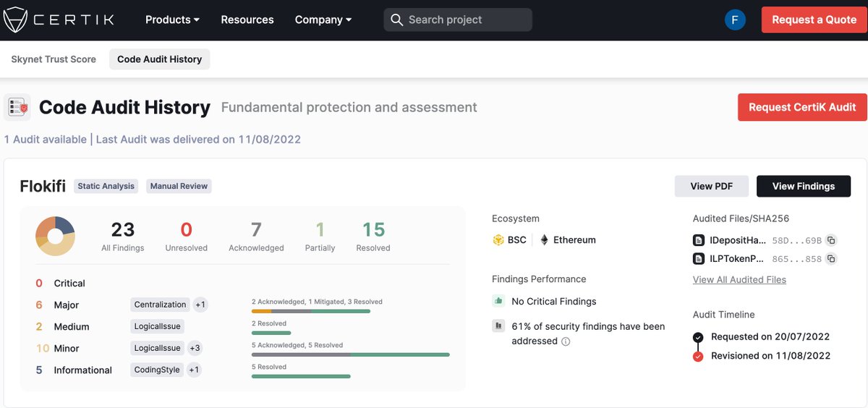Image resolution: width=868 pixels, height=408 pixels.
Task: Click the Medium severity row label
Action: click(x=72, y=326)
